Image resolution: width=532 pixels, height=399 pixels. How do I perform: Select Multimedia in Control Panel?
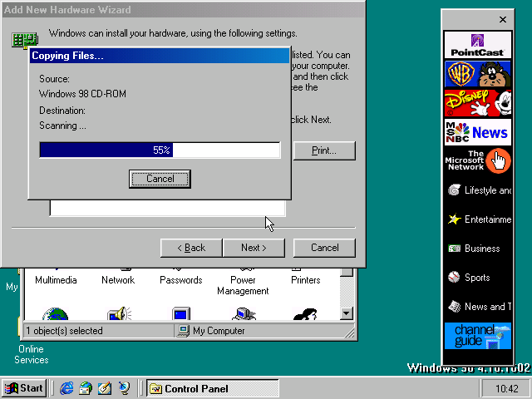pyautogui.click(x=56, y=280)
